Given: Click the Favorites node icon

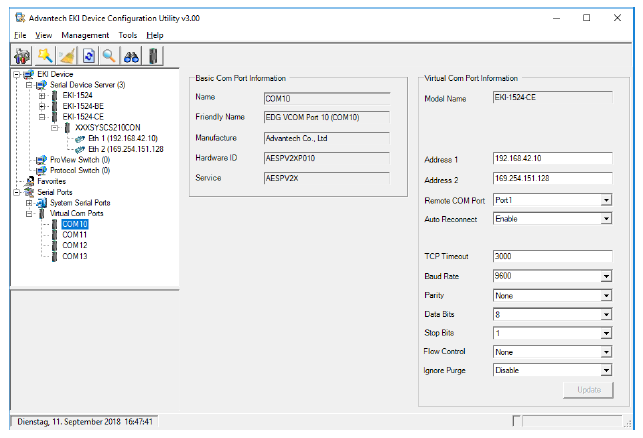Looking at the screenshot, I should tap(30, 181).
